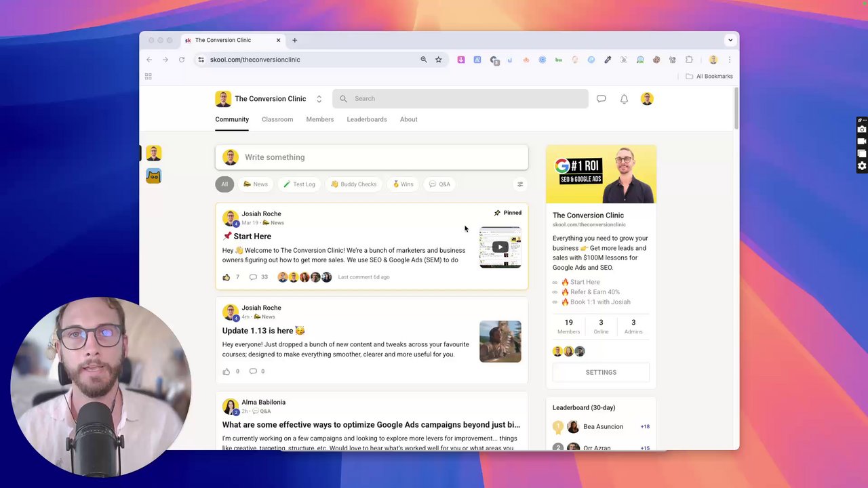
Task: Click the Pinned pin icon
Action: pos(497,213)
